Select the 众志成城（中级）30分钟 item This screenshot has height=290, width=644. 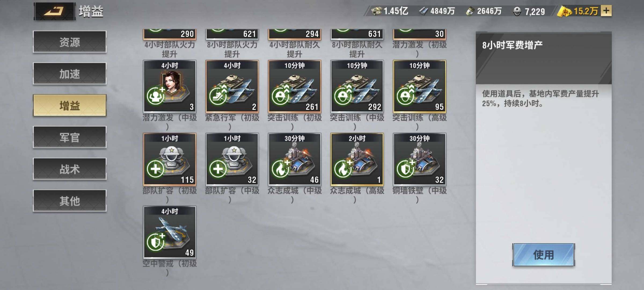(x=295, y=159)
